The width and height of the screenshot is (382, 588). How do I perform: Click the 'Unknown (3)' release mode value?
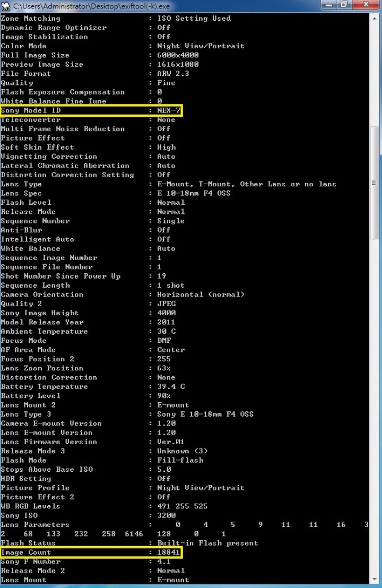[x=182, y=451]
